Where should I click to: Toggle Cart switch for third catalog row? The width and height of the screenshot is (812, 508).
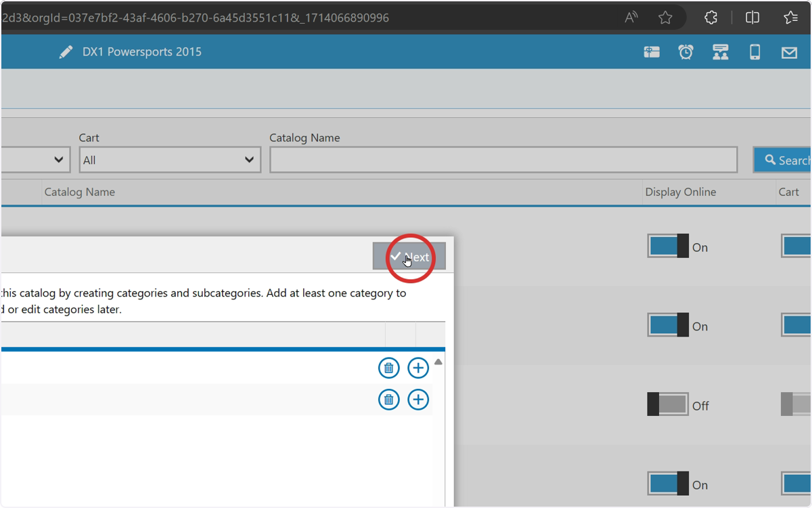click(x=796, y=404)
